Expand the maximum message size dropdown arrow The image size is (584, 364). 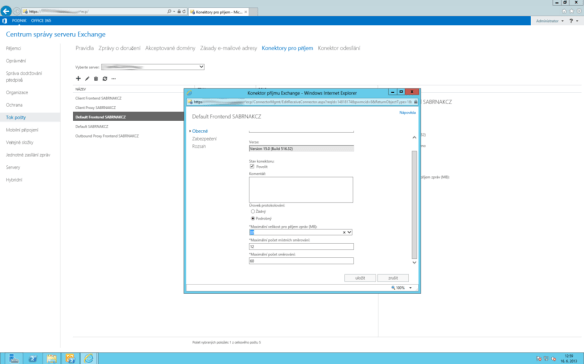click(349, 232)
